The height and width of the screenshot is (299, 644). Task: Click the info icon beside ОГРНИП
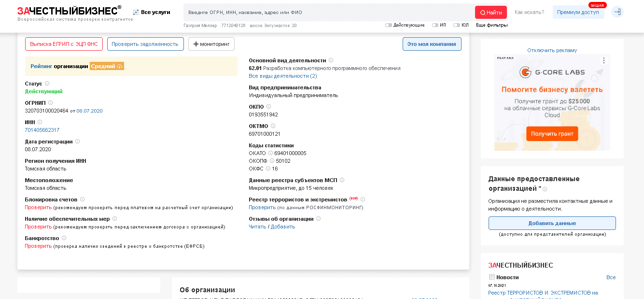50,103
